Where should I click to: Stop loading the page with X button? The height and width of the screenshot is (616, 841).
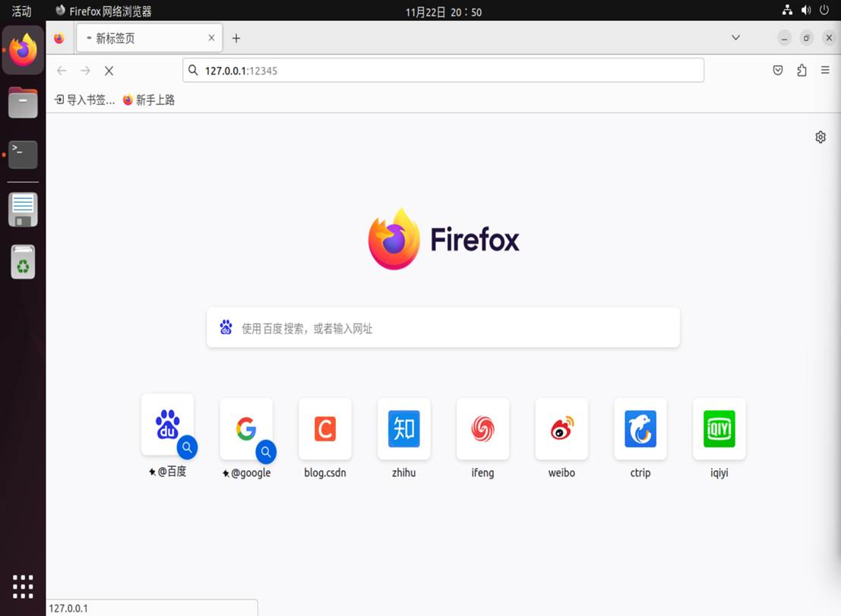click(109, 71)
